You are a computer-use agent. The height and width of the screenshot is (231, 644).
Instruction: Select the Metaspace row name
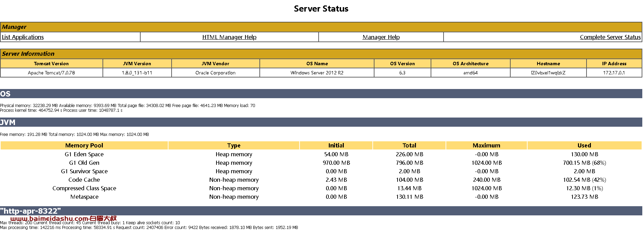pyautogui.click(x=84, y=197)
